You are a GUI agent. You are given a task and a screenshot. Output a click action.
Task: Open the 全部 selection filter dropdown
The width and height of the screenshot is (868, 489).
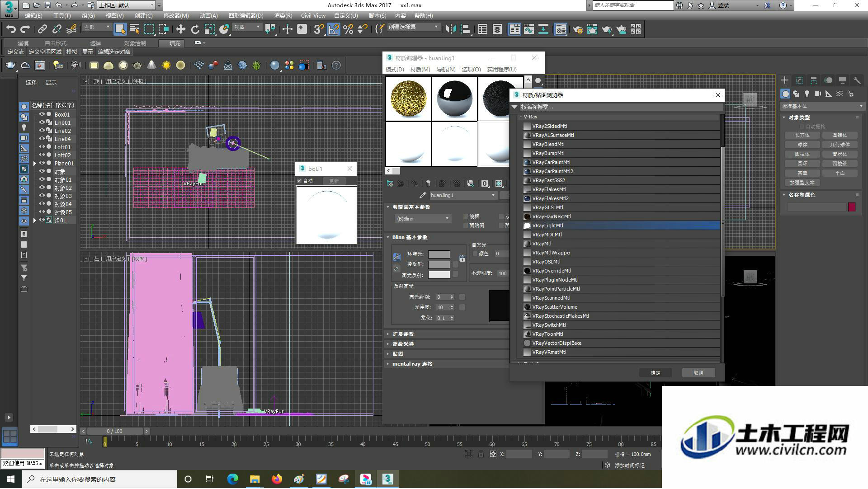(97, 28)
